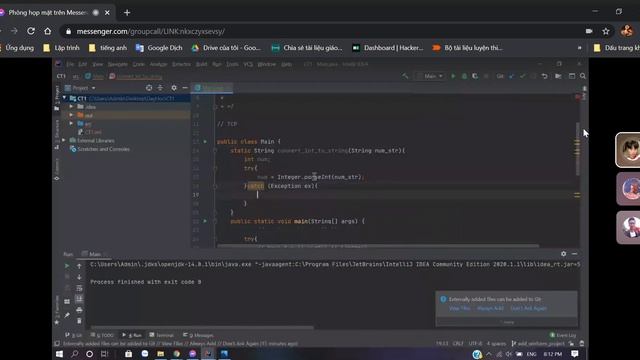Expand the .idea folder
Image resolution: width=640 pixels, height=360 pixels.
pyautogui.click(x=71, y=107)
